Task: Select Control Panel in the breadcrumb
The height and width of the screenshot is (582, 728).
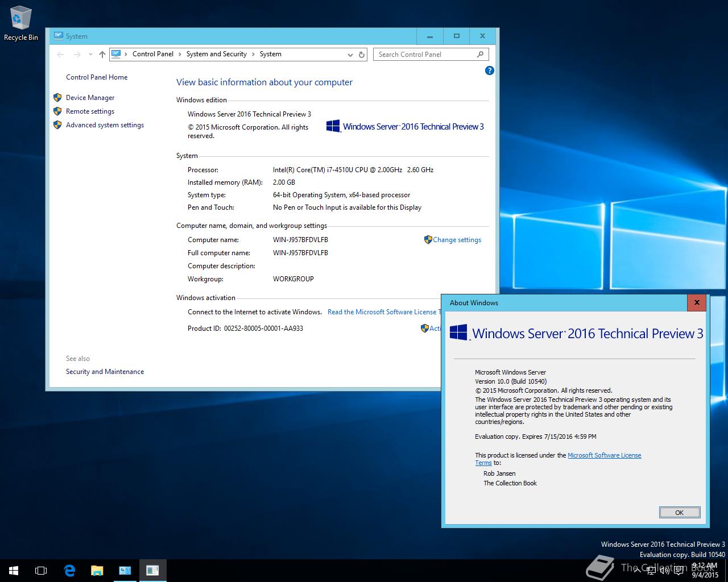Action: [153, 54]
